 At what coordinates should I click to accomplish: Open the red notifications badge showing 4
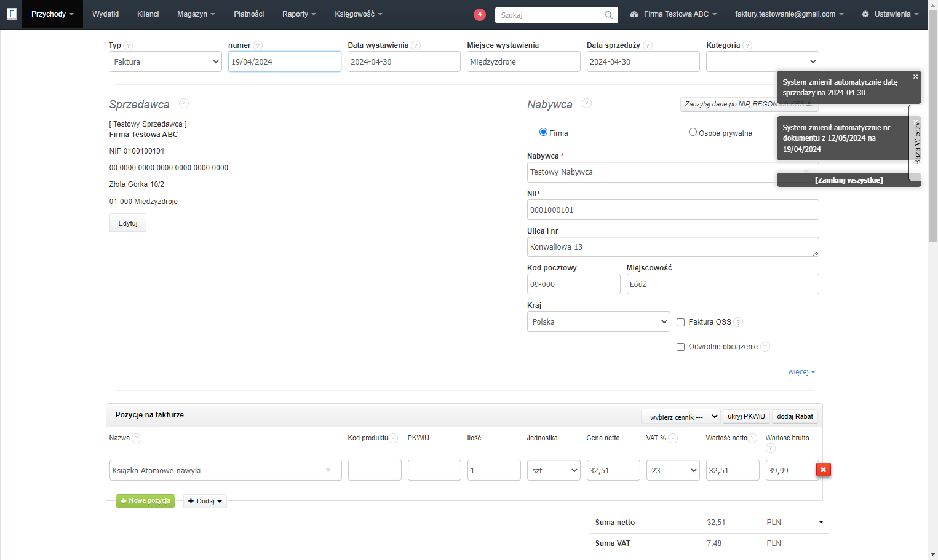pyautogui.click(x=480, y=14)
